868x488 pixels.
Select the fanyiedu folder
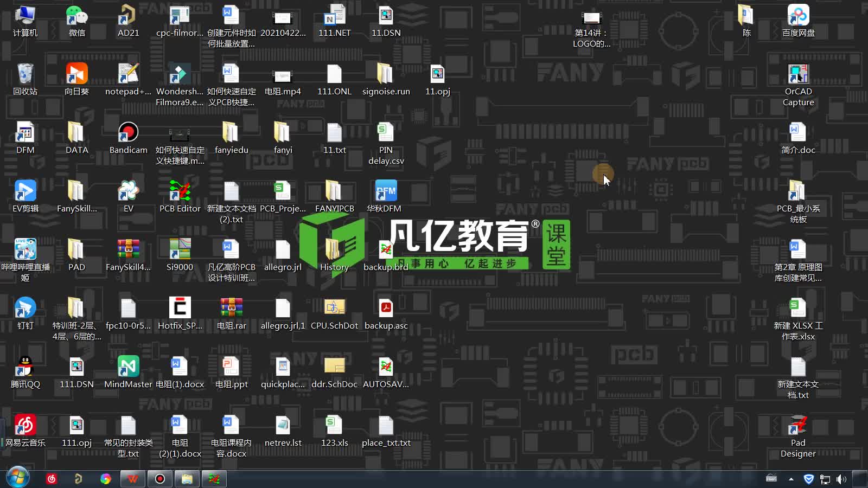[x=231, y=139]
